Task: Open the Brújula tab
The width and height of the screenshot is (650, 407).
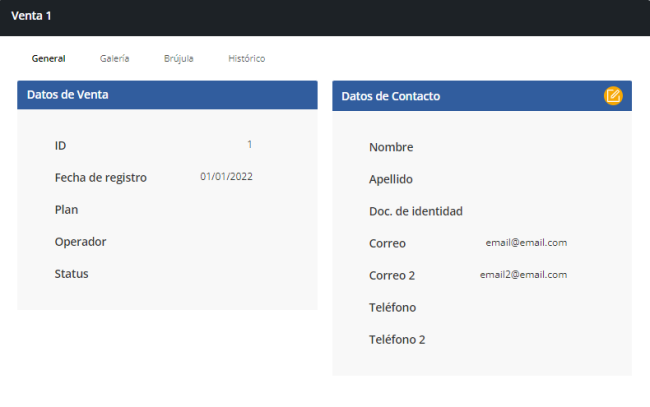Action: click(x=179, y=58)
